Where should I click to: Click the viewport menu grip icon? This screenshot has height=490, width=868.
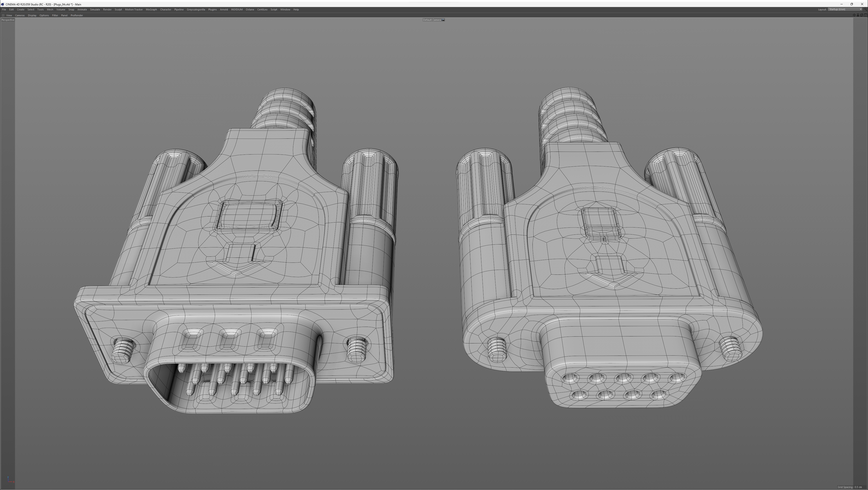tap(3, 15)
